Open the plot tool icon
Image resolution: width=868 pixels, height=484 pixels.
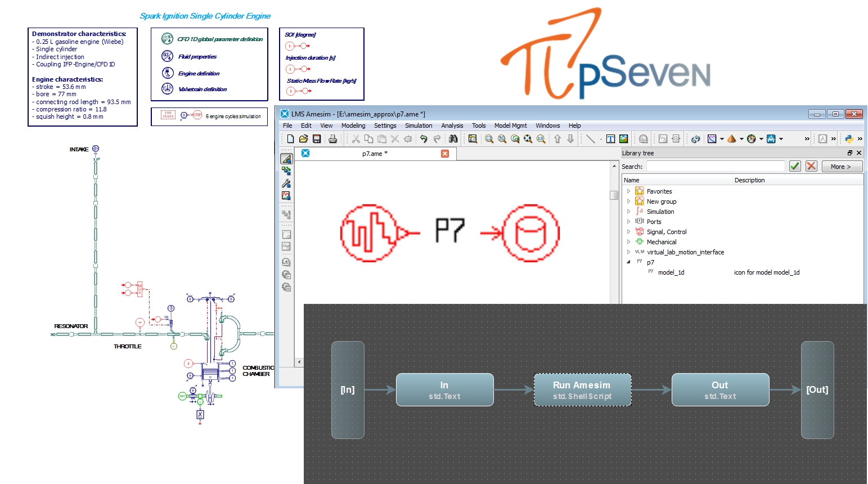pyautogui.click(x=712, y=139)
